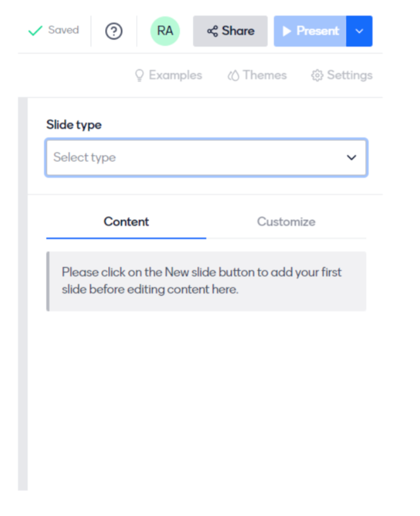
Task: Click the green Saved checkmark icon
Action: [35, 30]
